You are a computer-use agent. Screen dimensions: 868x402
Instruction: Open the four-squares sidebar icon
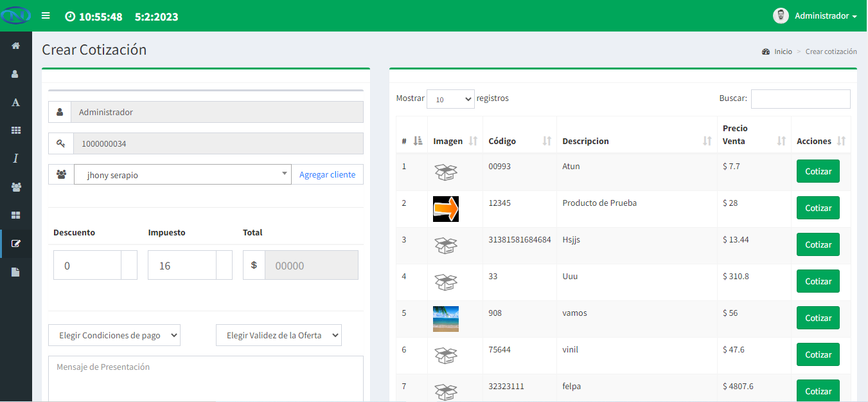tap(15, 215)
